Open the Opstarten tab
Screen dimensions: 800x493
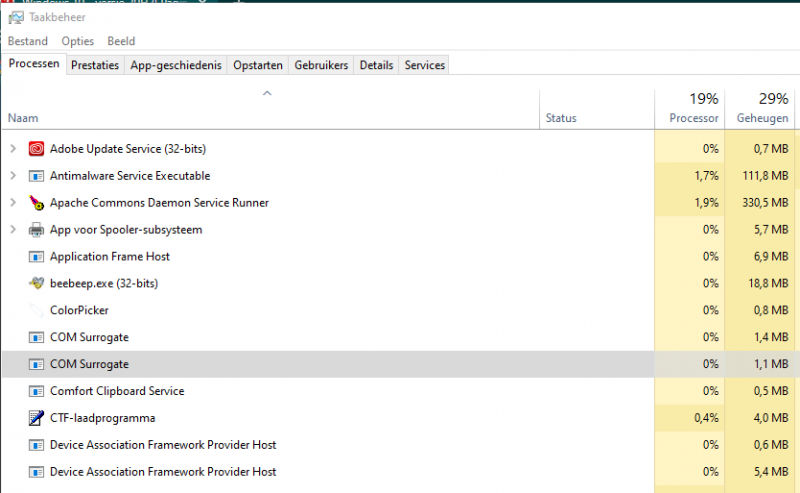[257, 65]
